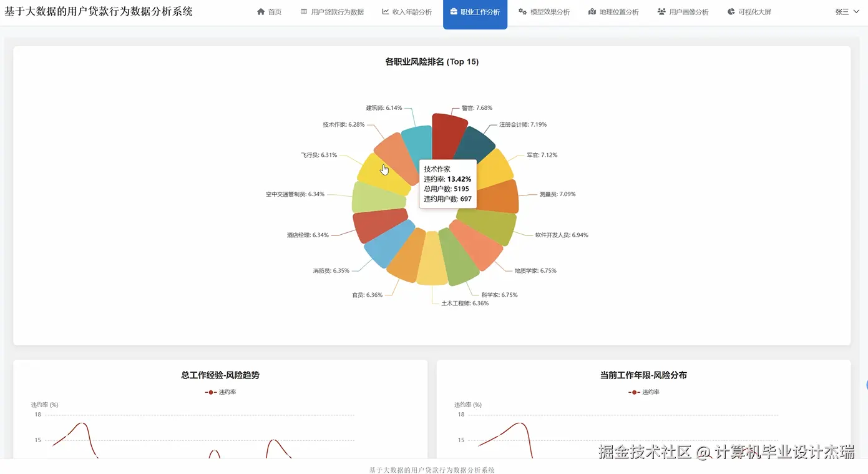
Task: Go to 模型效果分析 tab
Action: [x=544, y=12]
